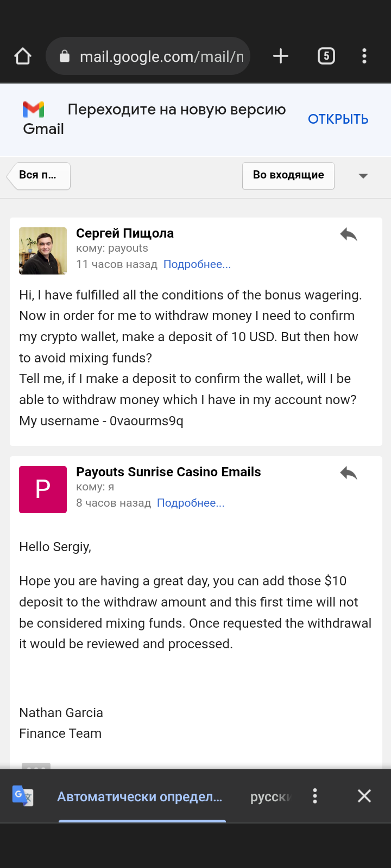Expand the actions dropdown arrow
This screenshot has height=868, width=391.
(363, 176)
